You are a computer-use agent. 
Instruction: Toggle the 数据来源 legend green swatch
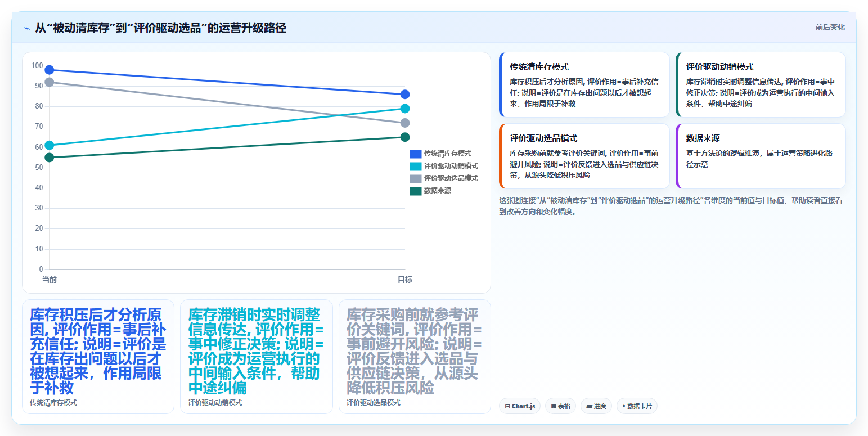(x=416, y=191)
